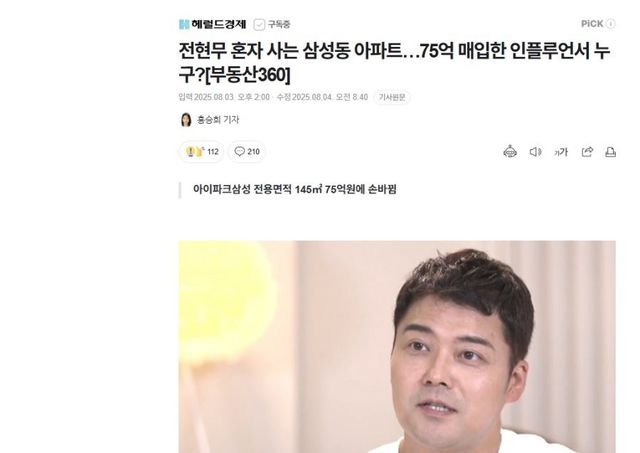
Task: Click the reporter's round avatar photo
Action: tap(186, 120)
